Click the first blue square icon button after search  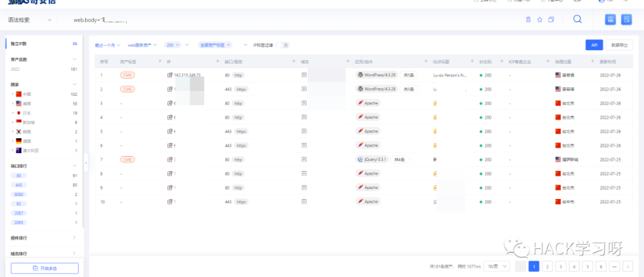point(610,19)
